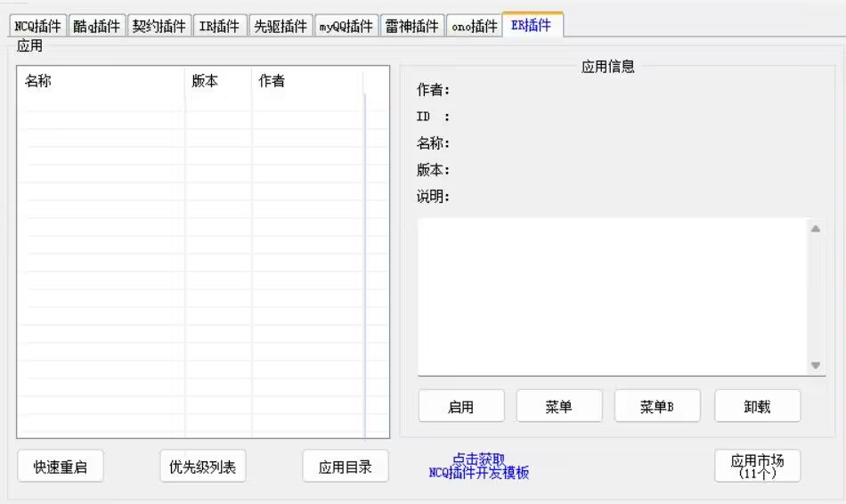Go to the IR插件 tab

(x=219, y=26)
